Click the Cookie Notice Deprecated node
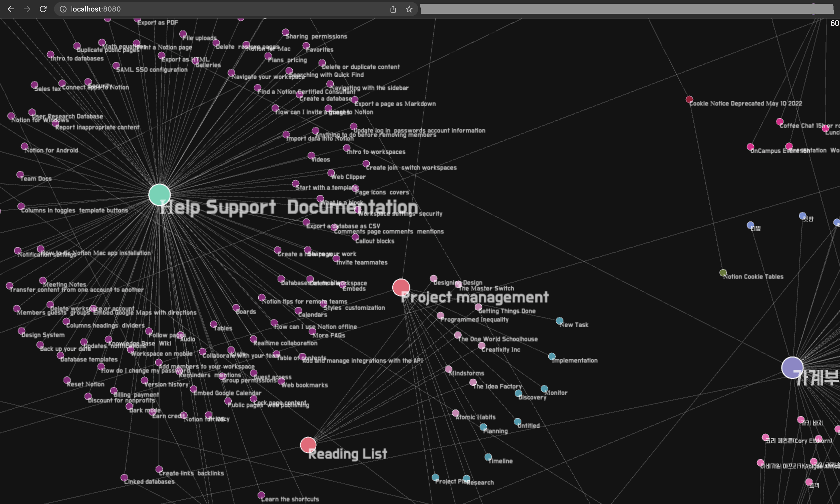This screenshot has height=504, width=840. coord(689,99)
